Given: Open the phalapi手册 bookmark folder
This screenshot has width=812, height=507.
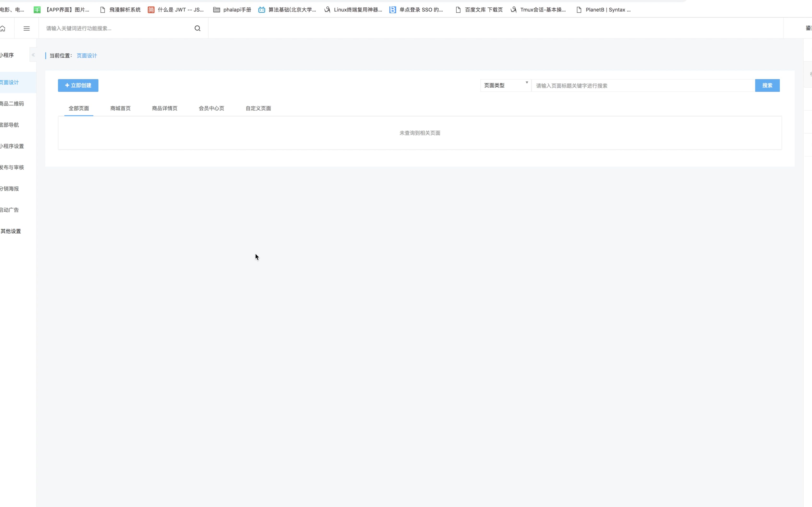Looking at the screenshot, I should [x=232, y=10].
